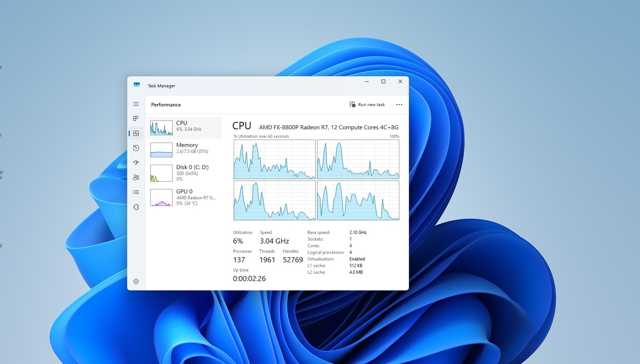
Task: Go to Startup apps sidebar icon
Action: (x=136, y=162)
